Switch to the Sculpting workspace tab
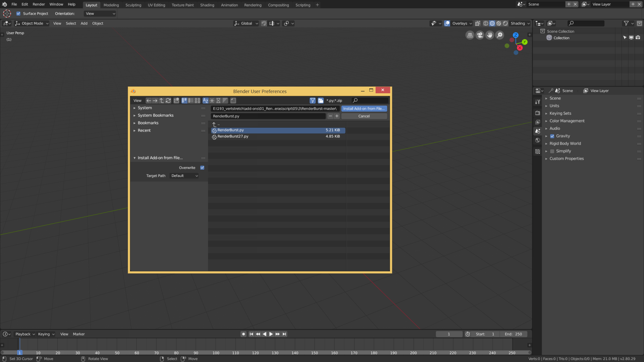 133,5
